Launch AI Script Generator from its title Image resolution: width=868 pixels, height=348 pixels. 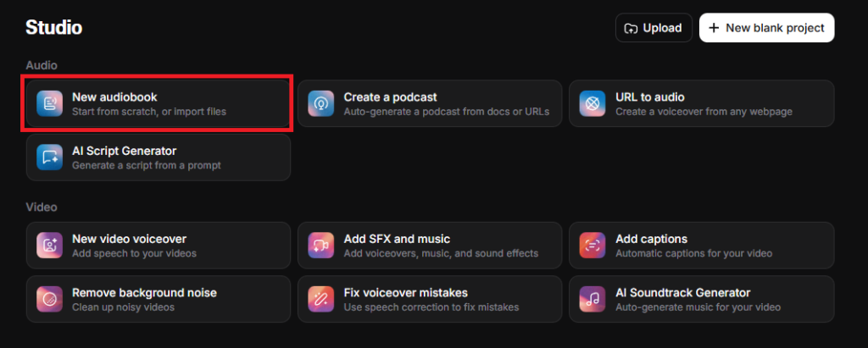124,151
